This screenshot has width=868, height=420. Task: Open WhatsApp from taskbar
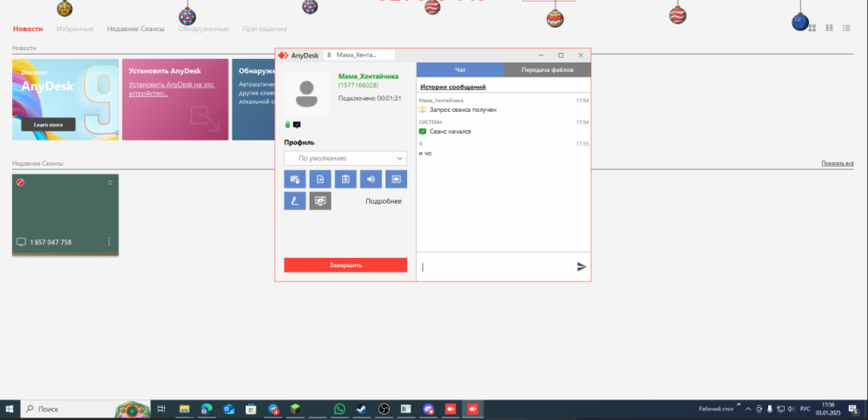pyautogui.click(x=339, y=410)
